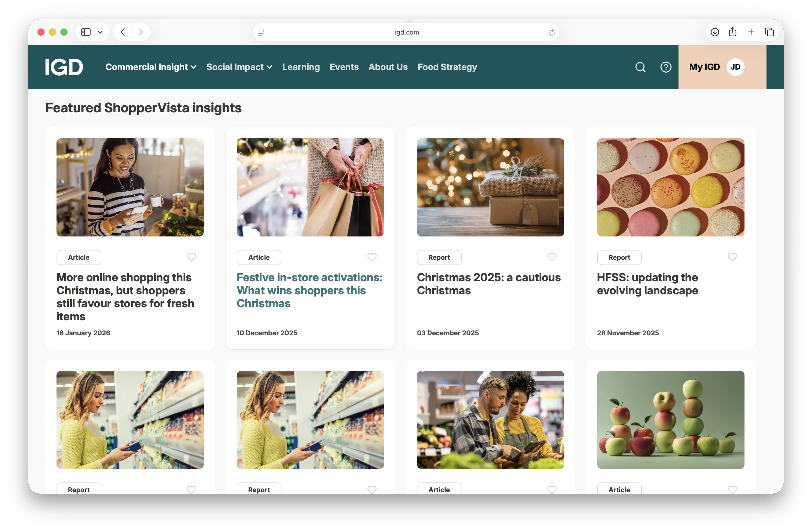Open the macaron image thumbnail
The width and height of the screenshot is (812, 531).
tap(670, 187)
